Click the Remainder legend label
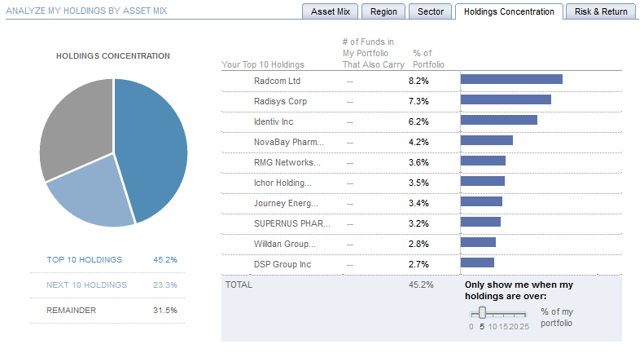Viewport: 644px width, 353px height. pyautogui.click(x=71, y=310)
